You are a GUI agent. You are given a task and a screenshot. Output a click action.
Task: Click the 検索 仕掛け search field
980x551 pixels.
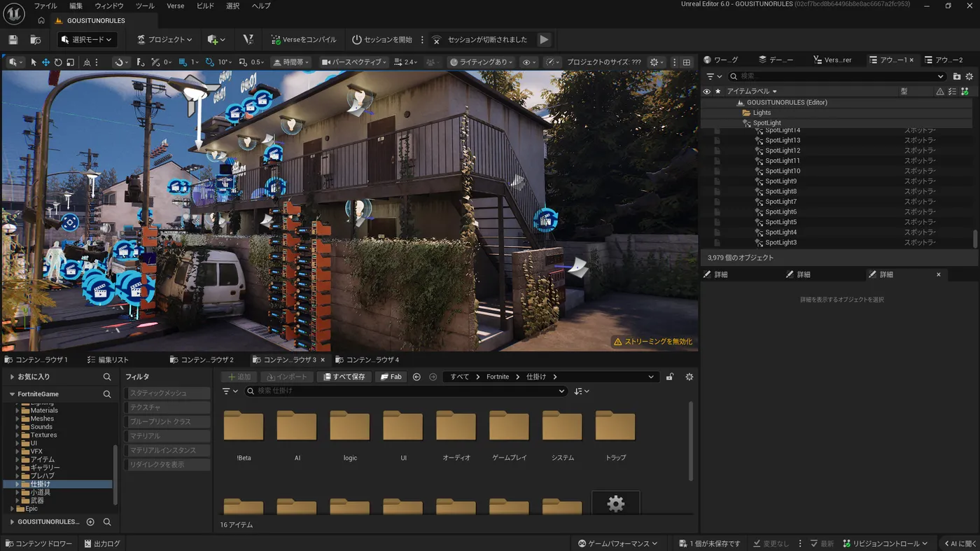click(x=405, y=391)
